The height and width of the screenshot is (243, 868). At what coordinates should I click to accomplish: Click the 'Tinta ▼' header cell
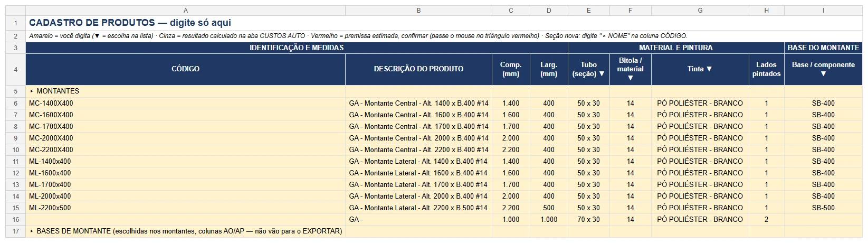pos(700,69)
